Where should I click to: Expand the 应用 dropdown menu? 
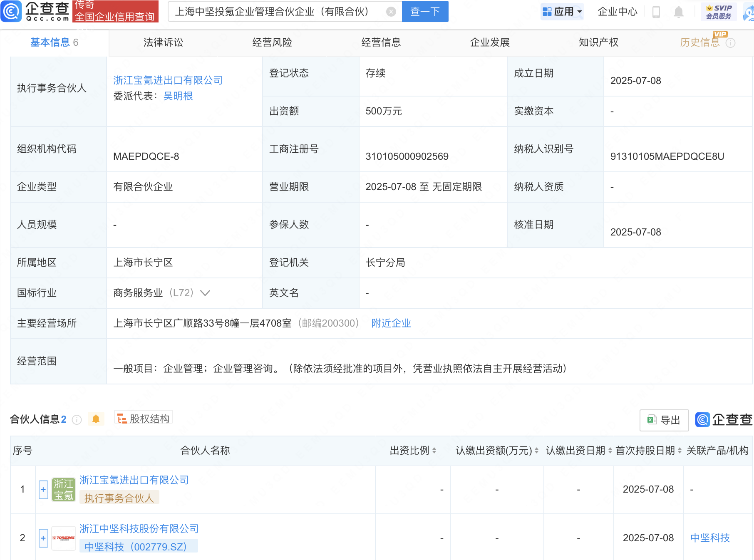pos(562,12)
